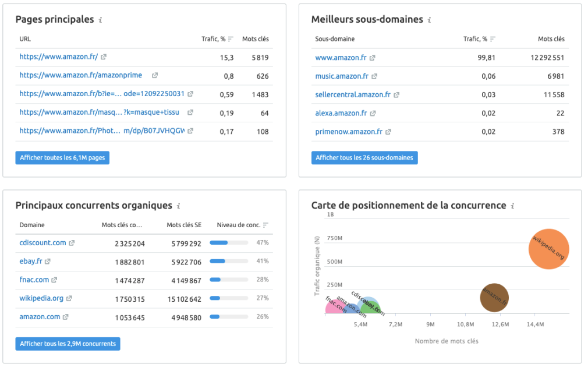
Task: Open the amazonprime page URL link
Action: (80, 75)
